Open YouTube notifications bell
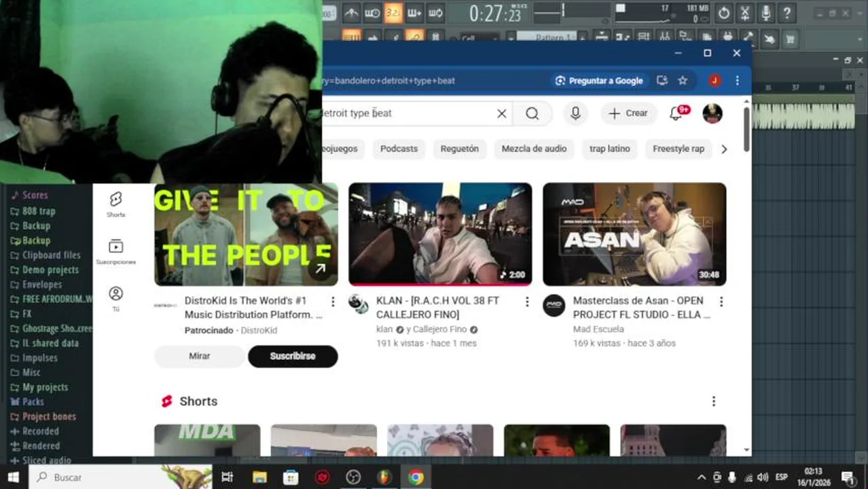Image resolution: width=868 pixels, height=489 pixels. (676, 113)
